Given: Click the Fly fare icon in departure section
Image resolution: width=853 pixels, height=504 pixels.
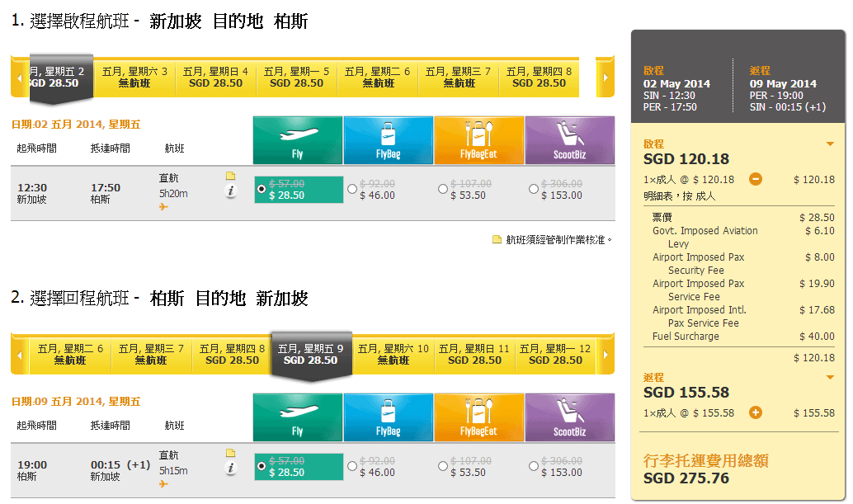Looking at the screenshot, I should tap(297, 139).
